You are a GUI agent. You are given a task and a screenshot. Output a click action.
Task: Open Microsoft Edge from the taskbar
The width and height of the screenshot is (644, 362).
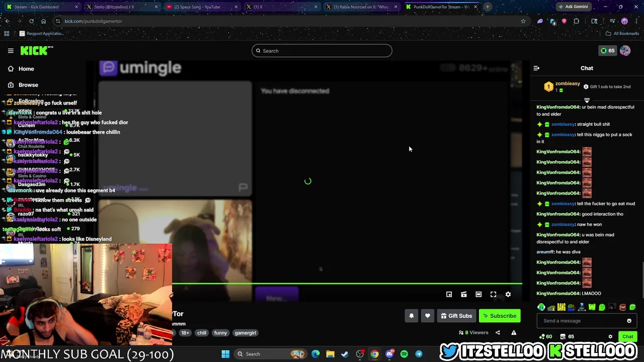(x=315, y=354)
